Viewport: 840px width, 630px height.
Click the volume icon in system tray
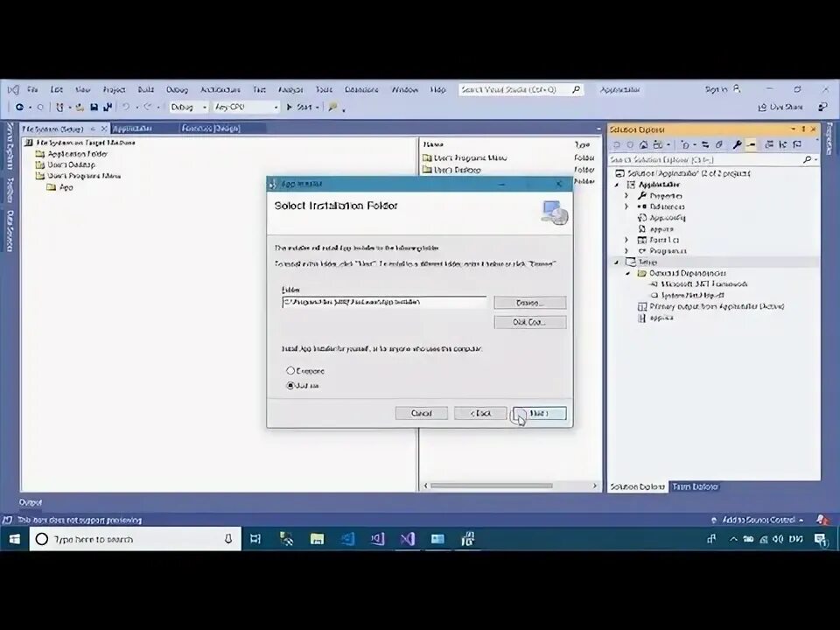click(778, 539)
